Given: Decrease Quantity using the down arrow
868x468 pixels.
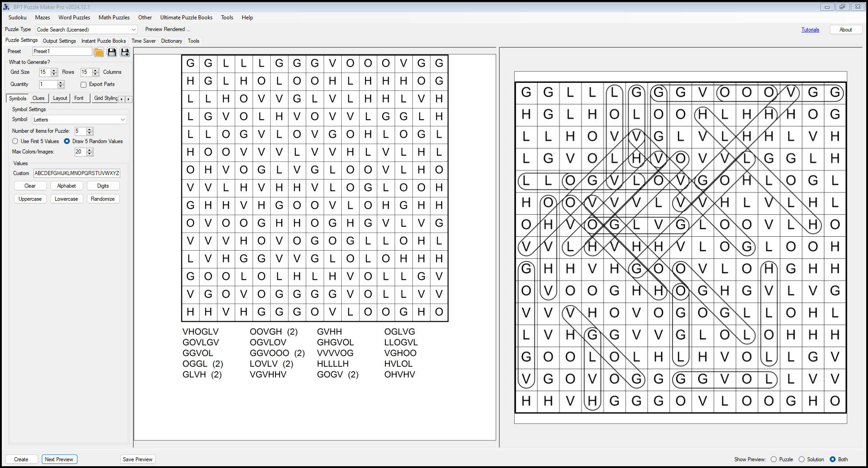Looking at the screenshot, I should click(61, 86).
